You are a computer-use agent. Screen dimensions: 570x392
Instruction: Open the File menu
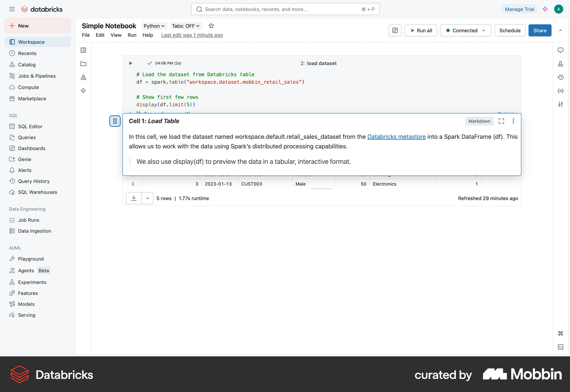tap(86, 35)
